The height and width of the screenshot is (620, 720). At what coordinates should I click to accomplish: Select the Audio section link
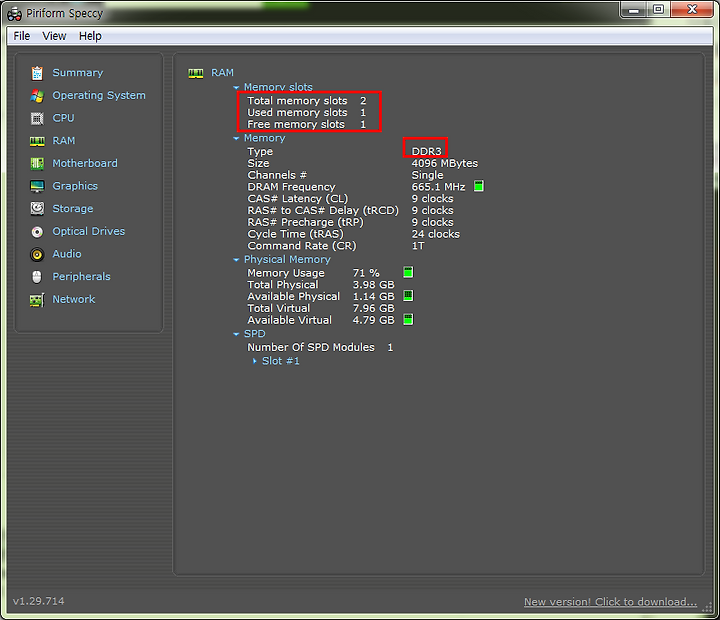(67, 254)
